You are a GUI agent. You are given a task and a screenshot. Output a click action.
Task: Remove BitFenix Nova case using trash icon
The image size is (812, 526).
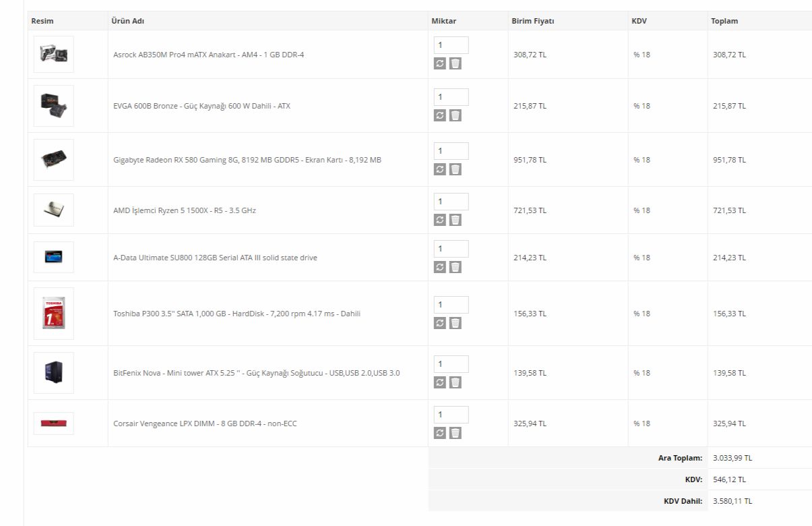pos(456,382)
